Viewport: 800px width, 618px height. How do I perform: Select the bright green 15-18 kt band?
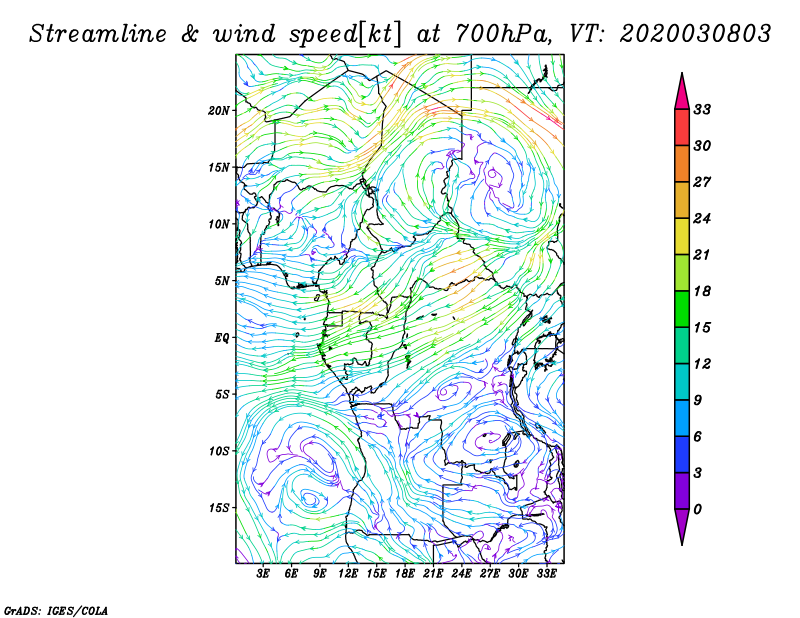click(x=682, y=309)
